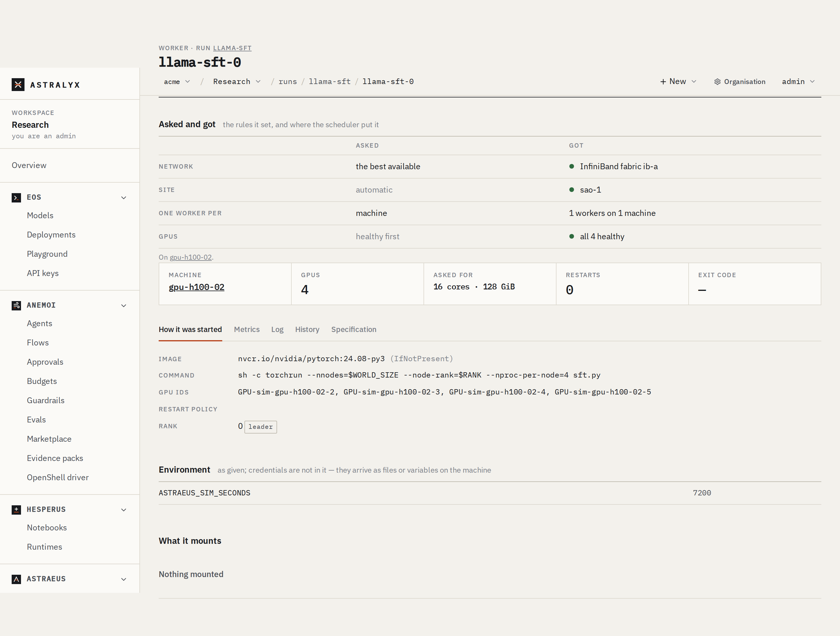
Task: Open gpu-h100-02 link in Machine card
Action: click(x=196, y=287)
